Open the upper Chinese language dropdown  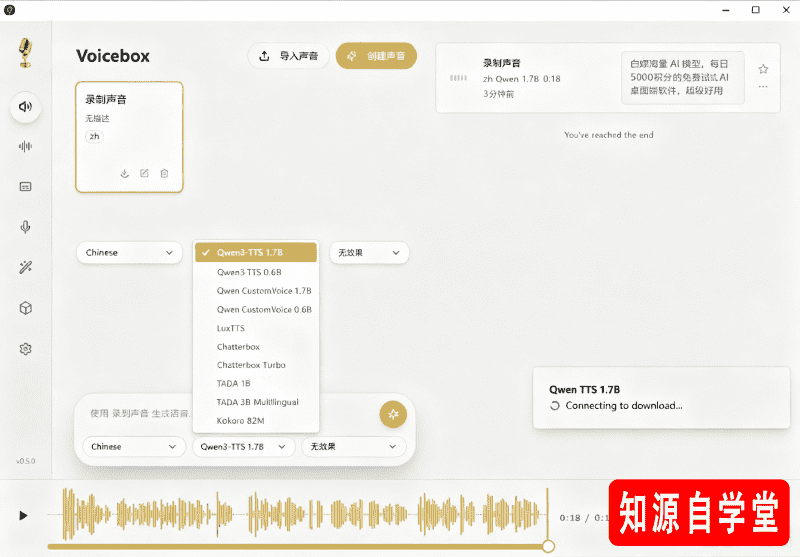coord(129,253)
